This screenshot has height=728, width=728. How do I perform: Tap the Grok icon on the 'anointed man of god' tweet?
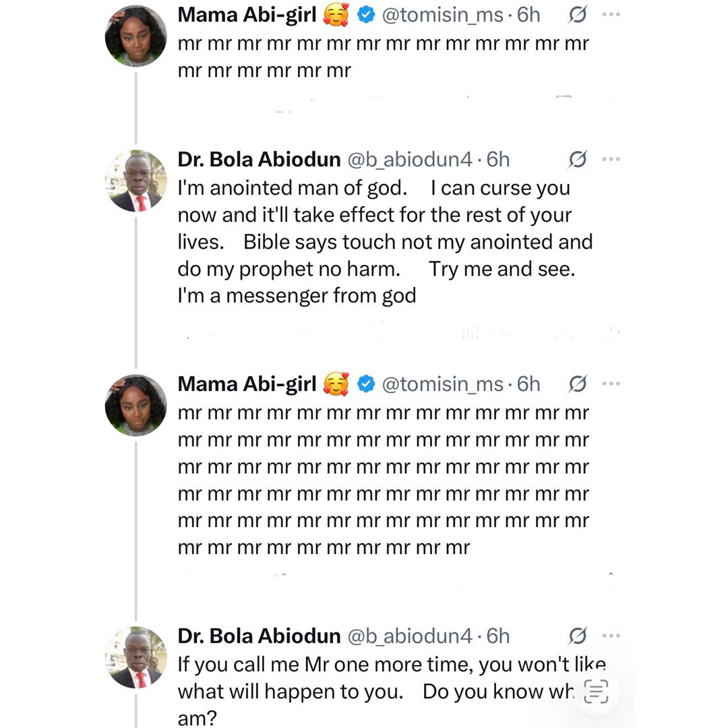[577, 160]
